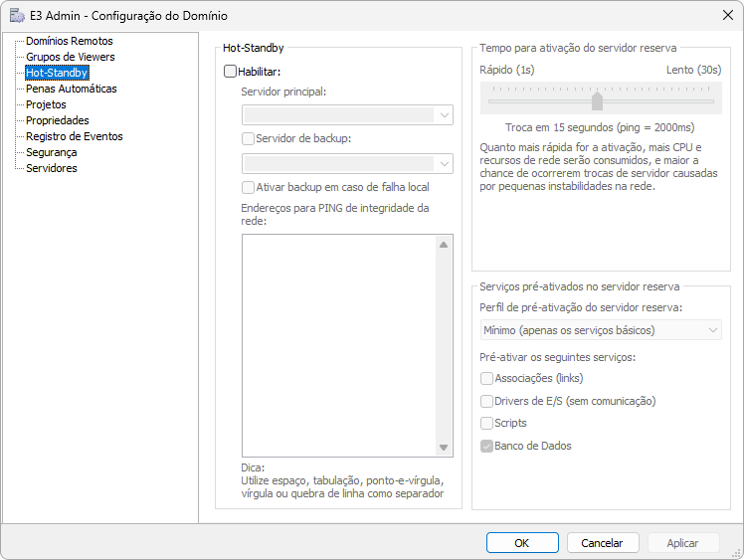This screenshot has height=560, width=744.
Task: Open the Segurança settings page
Action: [51, 152]
